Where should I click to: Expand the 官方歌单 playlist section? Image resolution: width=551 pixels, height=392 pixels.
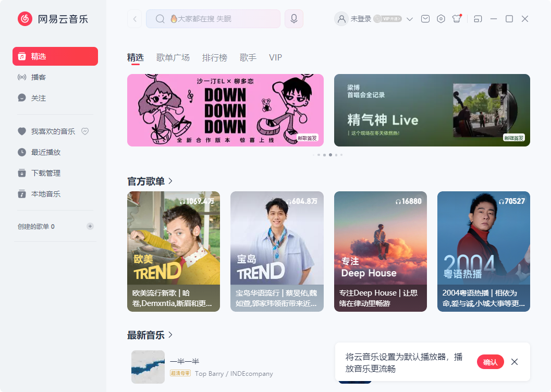169,180
